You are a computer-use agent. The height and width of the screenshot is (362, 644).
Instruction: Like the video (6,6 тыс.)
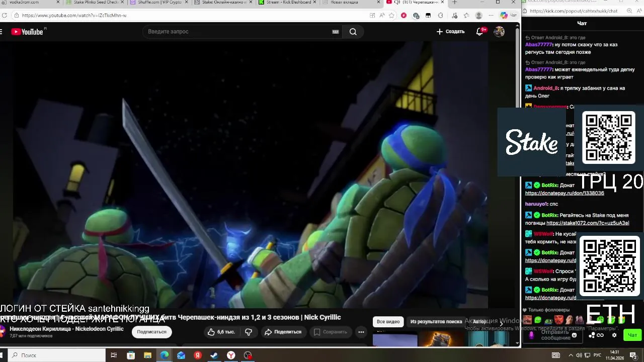[221, 332]
